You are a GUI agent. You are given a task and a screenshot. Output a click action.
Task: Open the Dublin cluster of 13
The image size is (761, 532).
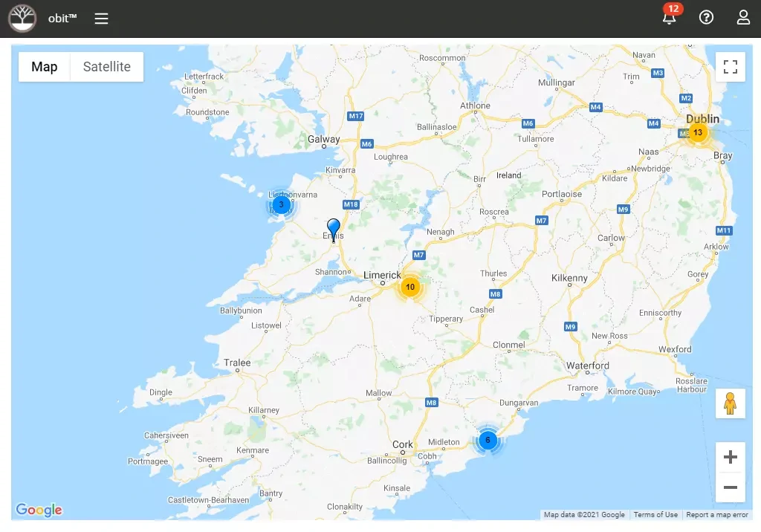pos(698,132)
